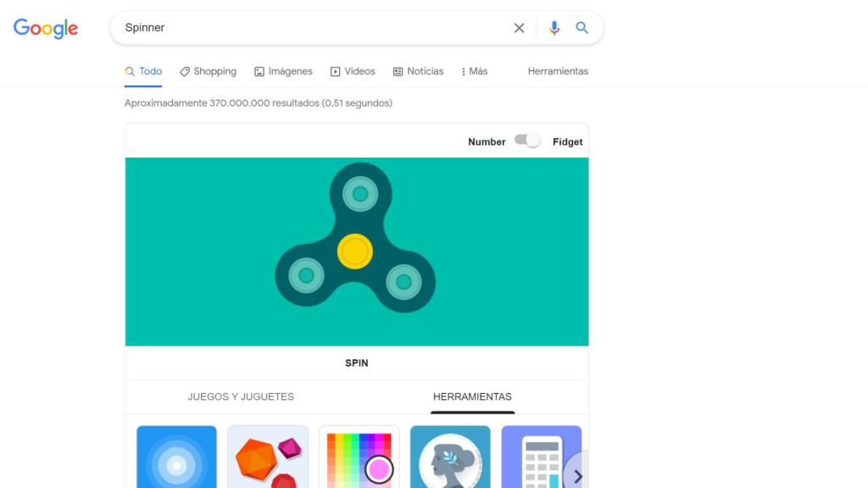
Task: Click the Google logo
Action: click(46, 28)
